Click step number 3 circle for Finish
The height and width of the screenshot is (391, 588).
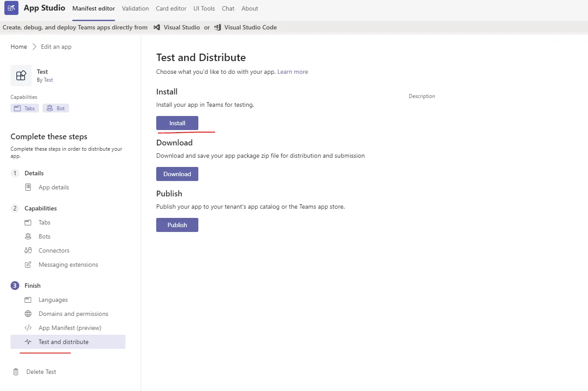15,286
